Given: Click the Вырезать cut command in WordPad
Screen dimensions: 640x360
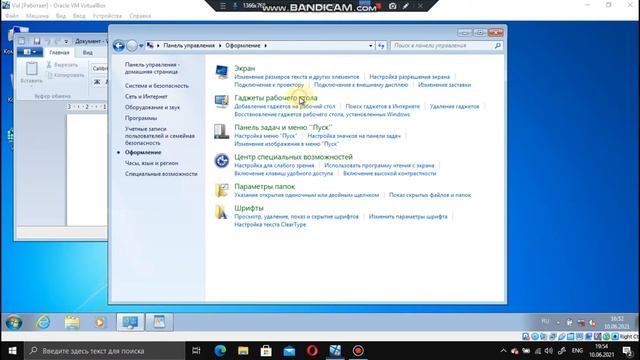Looking at the screenshot, I should 62,65.
